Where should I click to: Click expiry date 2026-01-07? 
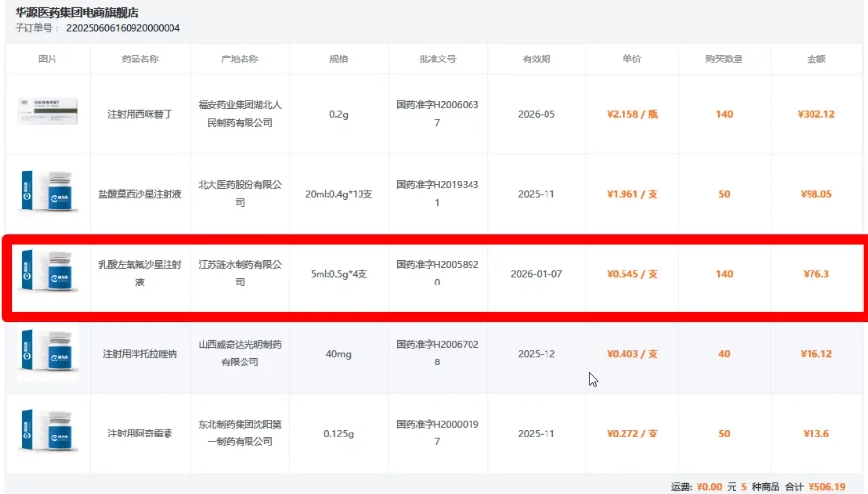click(537, 274)
